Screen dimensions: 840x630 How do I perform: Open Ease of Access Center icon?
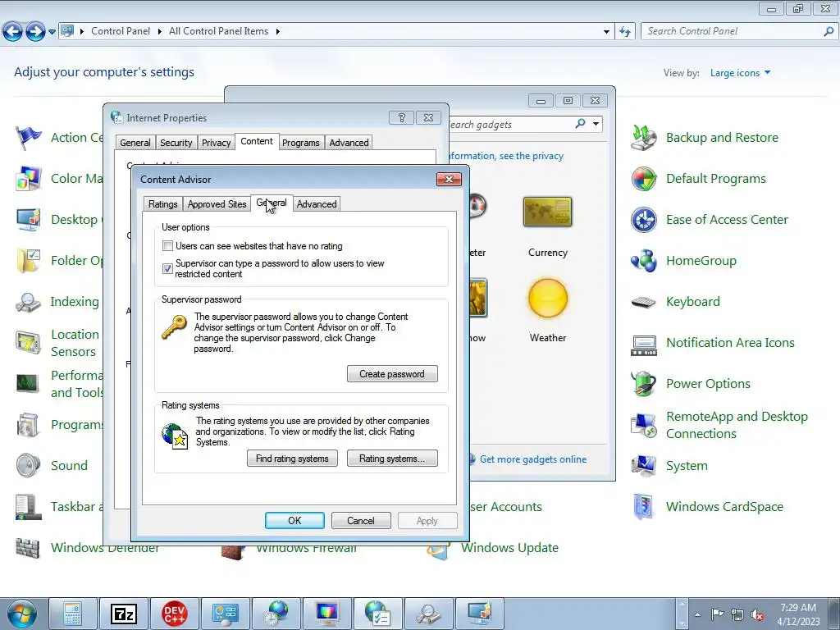pyautogui.click(x=644, y=220)
